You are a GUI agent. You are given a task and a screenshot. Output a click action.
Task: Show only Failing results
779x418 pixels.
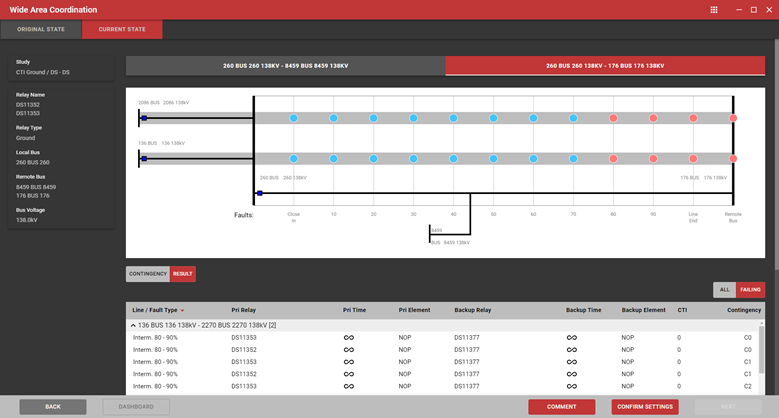(750, 290)
